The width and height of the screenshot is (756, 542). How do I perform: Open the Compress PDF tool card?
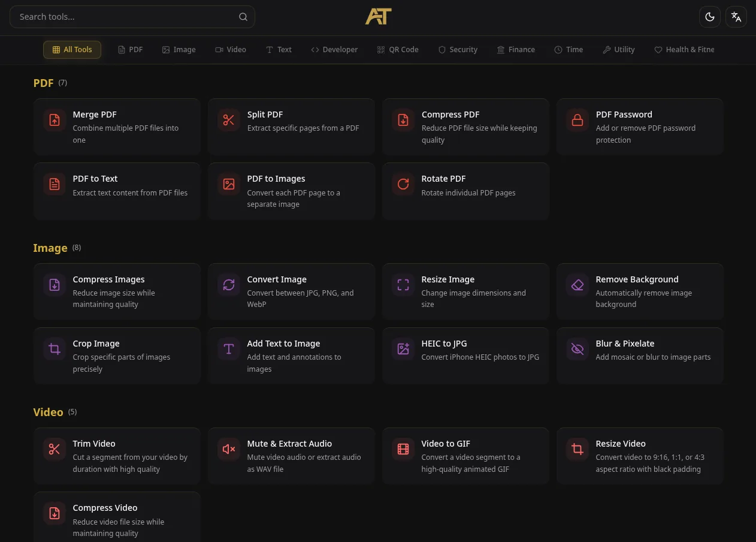(465, 127)
